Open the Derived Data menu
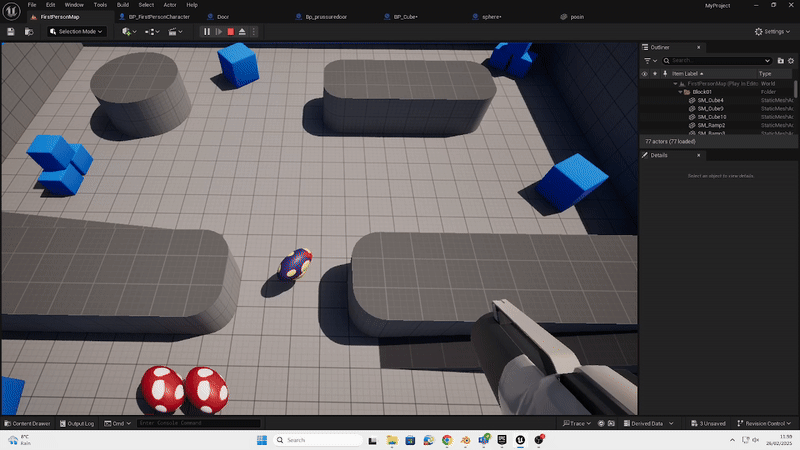This screenshot has height=450, width=800. [x=648, y=423]
